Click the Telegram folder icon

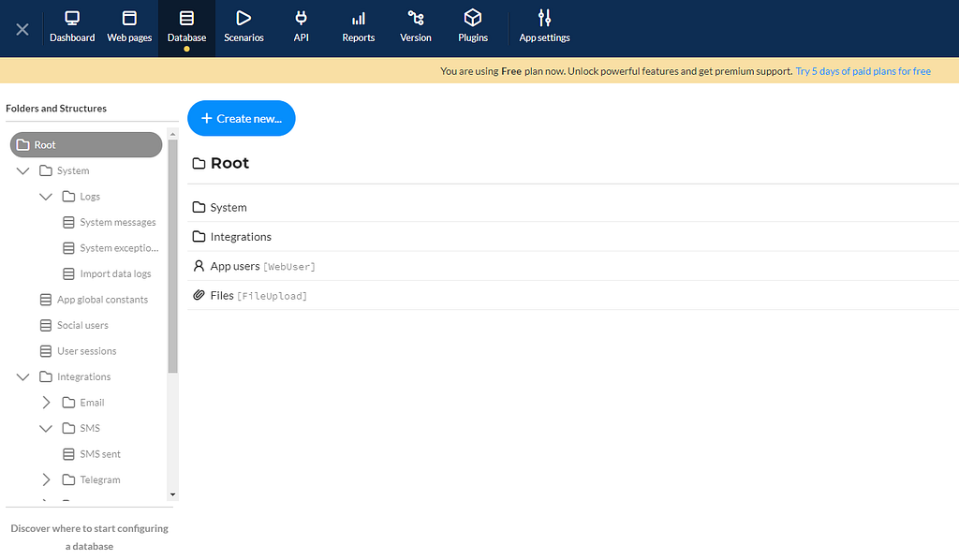pyautogui.click(x=68, y=479)
